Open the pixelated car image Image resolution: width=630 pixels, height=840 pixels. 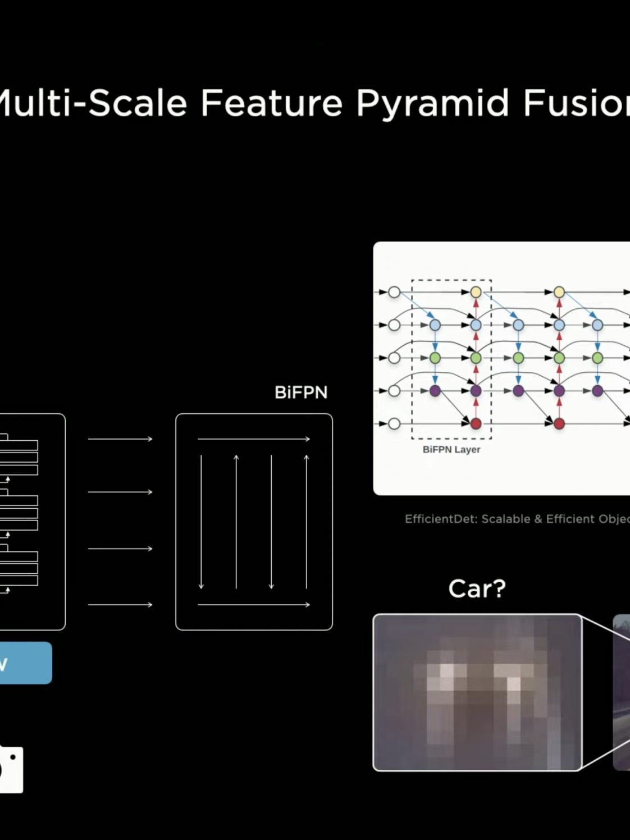(x=477, y=692)
